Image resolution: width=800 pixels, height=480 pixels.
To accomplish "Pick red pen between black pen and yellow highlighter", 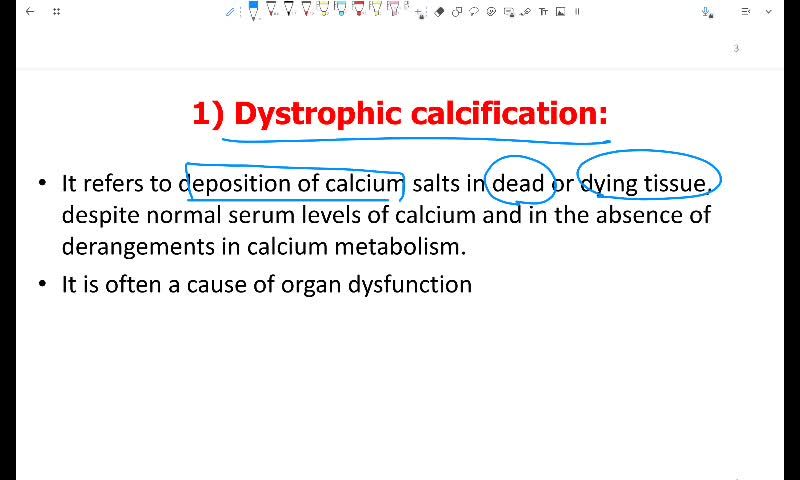I will [x=307, y=10].
